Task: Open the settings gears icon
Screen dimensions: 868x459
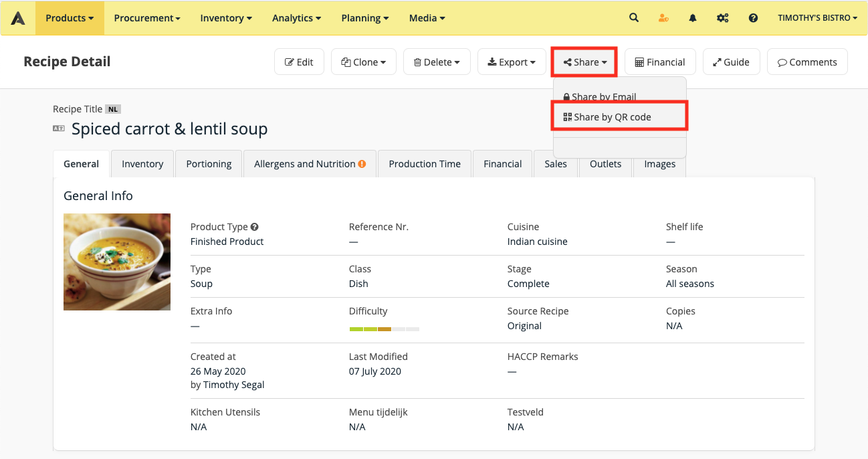Action: tap(723, 18)
